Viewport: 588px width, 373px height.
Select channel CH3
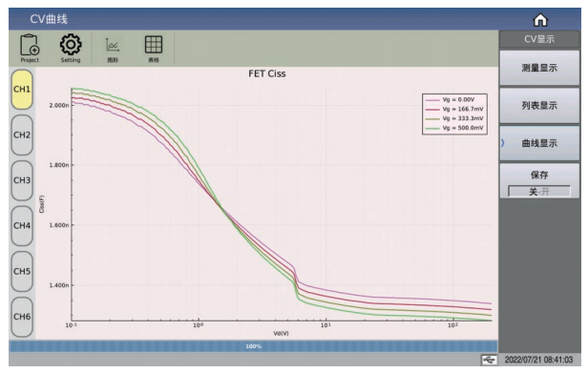pyautogui.click(x=22, y=180)
